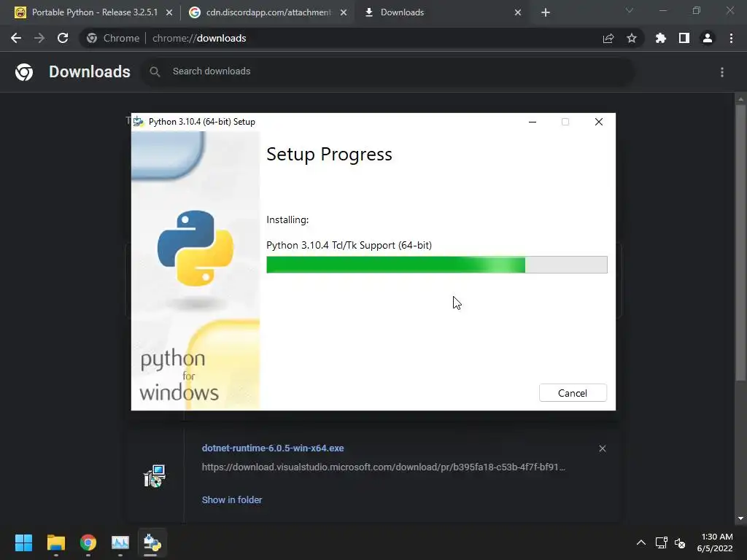This screenshot has width=747, height=560.
Task: Open muted volume control in tray
Action: (x=680, y=542)
